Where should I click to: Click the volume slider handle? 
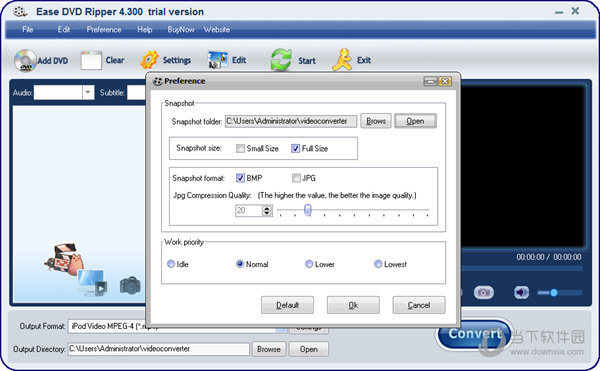pos(554,293)
